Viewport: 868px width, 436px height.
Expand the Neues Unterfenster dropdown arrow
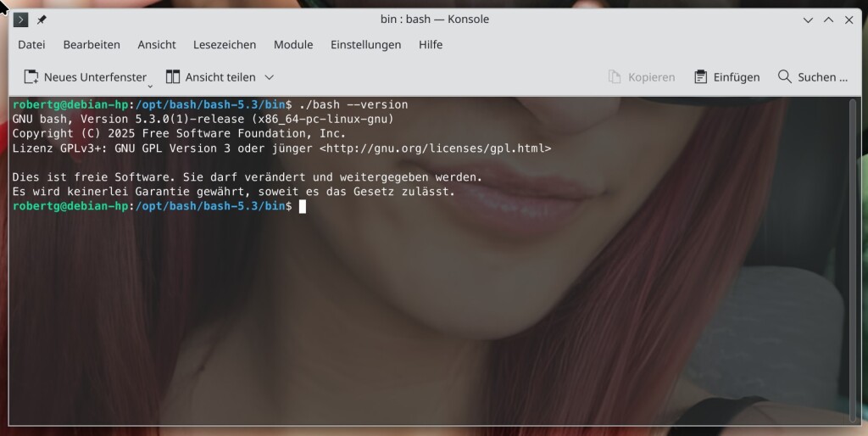tap(150, 86)
